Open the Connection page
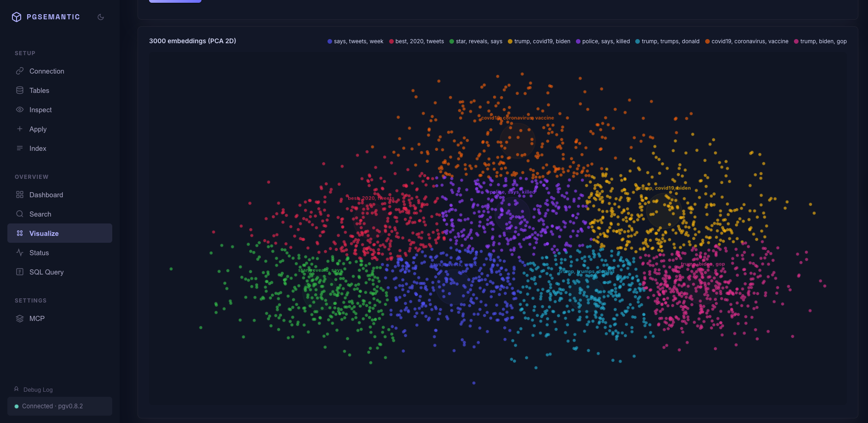Viewport: 868px width, 423px height. (x=60, y=71)
